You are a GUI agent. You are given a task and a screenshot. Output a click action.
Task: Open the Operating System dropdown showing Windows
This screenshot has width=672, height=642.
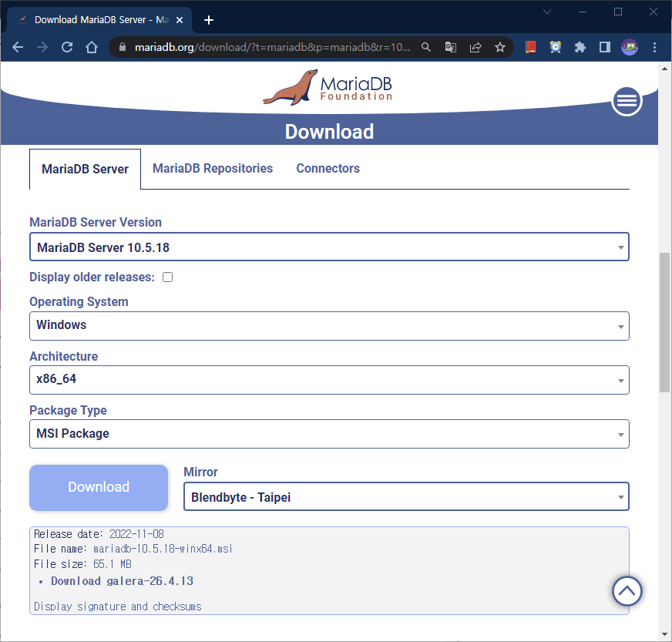[x=329, y=326]
